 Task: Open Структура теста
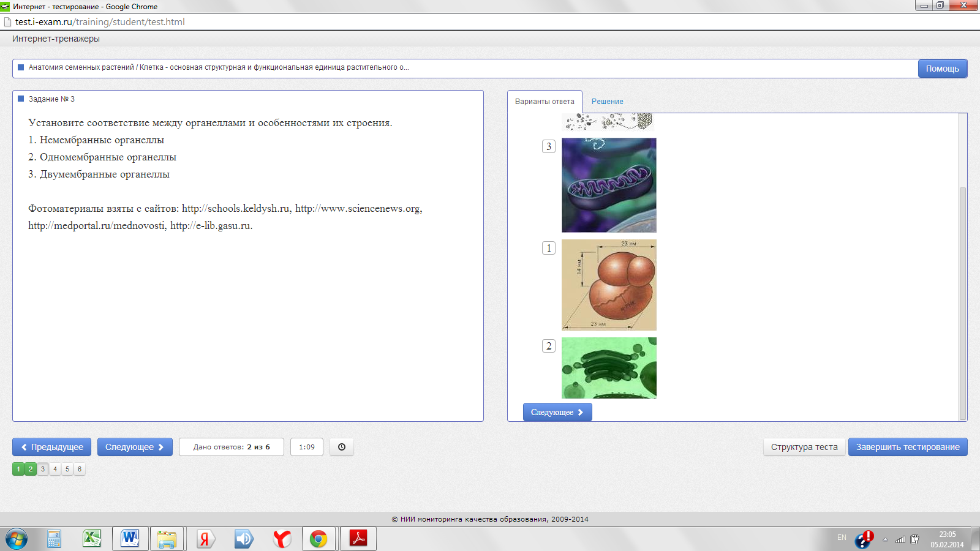point(804,447)
